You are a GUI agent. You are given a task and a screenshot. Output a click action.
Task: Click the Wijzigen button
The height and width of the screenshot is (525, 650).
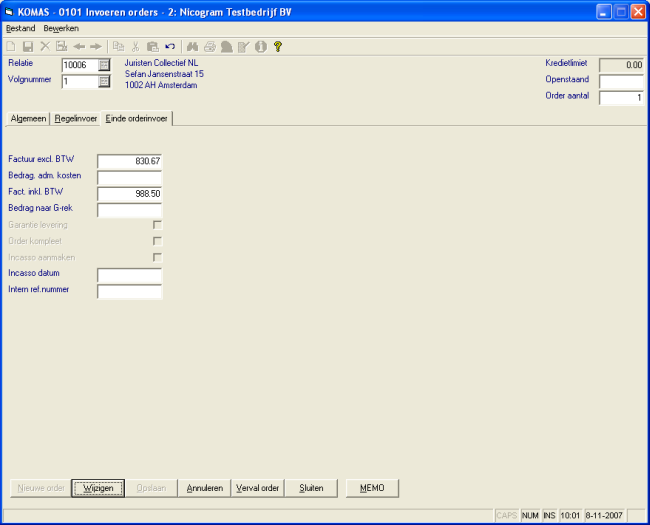(x=98, y=488)
